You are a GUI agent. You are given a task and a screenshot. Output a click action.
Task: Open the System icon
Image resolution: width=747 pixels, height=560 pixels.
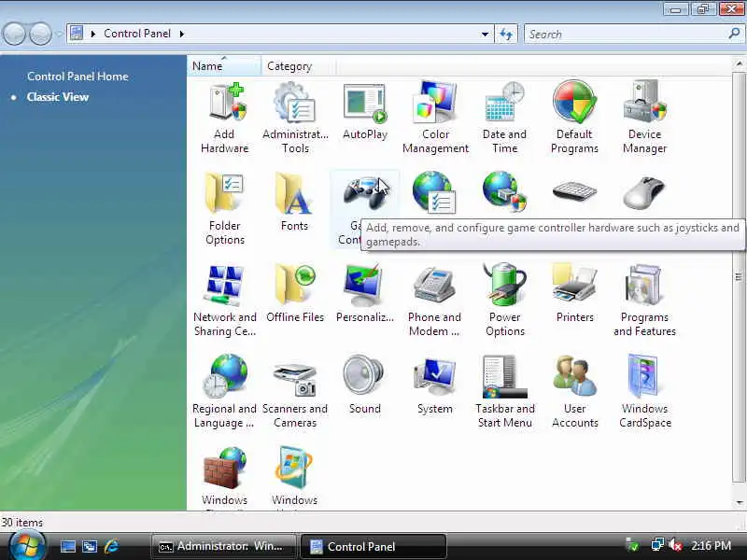point(434,376)
